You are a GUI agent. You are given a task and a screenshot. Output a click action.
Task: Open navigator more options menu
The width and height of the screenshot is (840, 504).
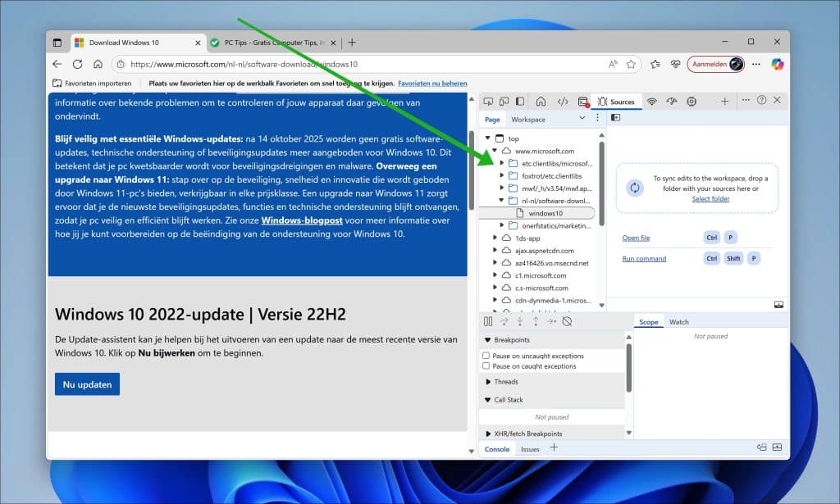click(597, 118)
